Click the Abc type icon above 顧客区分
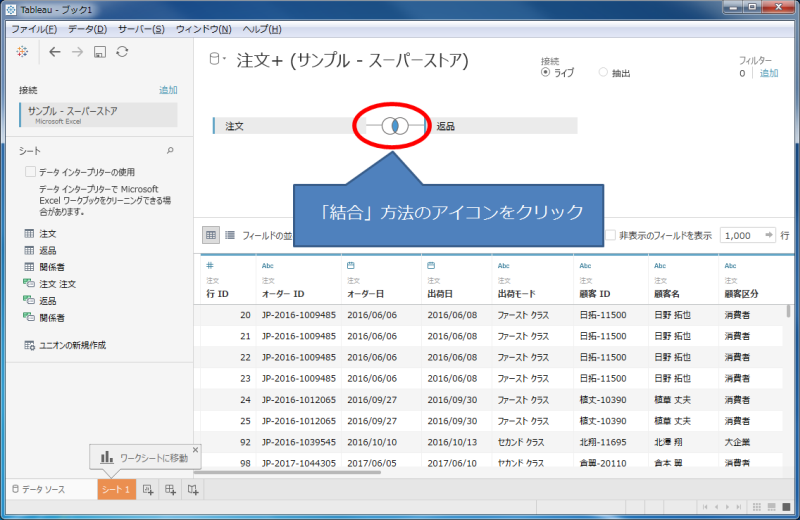 [731, 265]
